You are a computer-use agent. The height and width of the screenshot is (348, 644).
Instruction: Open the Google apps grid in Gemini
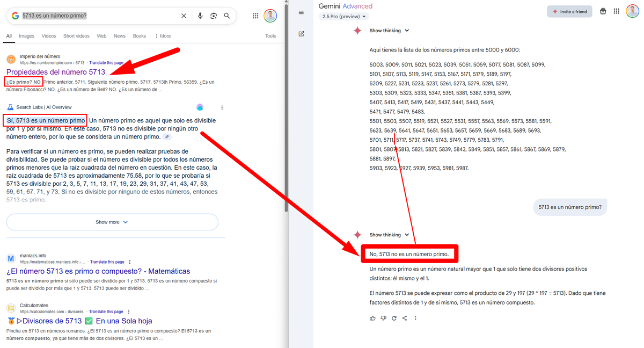click(616, 11)
